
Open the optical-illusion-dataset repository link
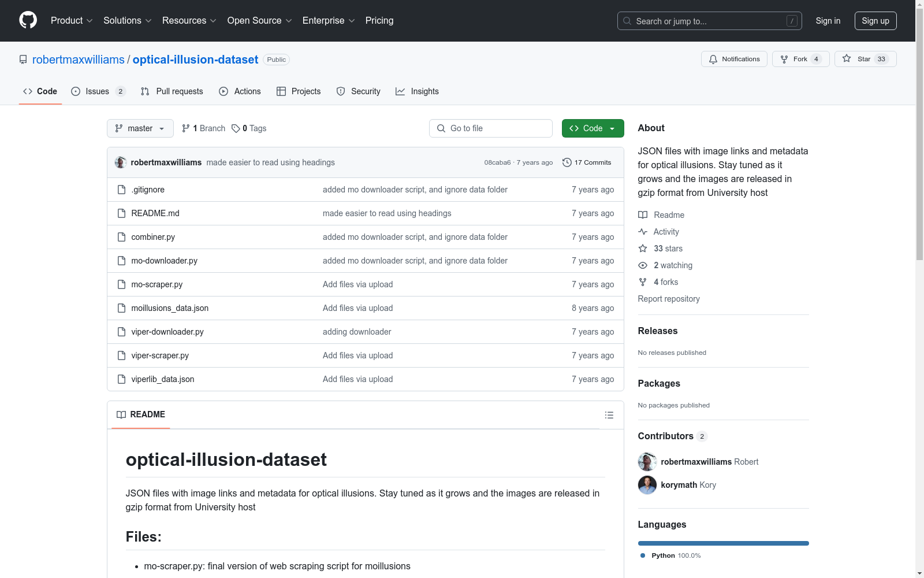click(x=195, y=60)
